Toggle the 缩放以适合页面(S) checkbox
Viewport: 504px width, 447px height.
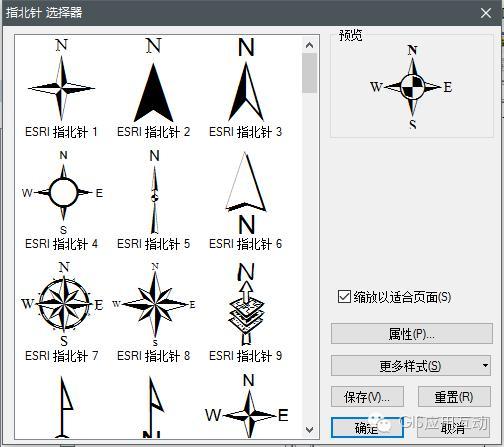[x=344, y=297]
